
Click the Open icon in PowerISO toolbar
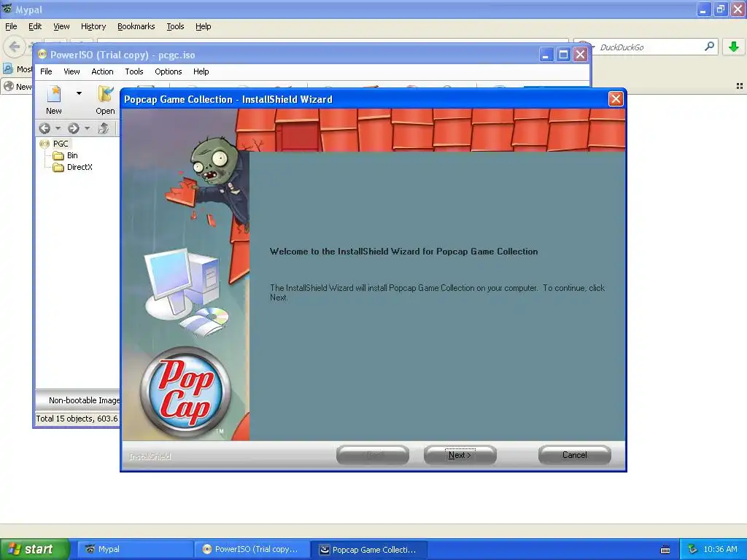[x=105, y=94]
